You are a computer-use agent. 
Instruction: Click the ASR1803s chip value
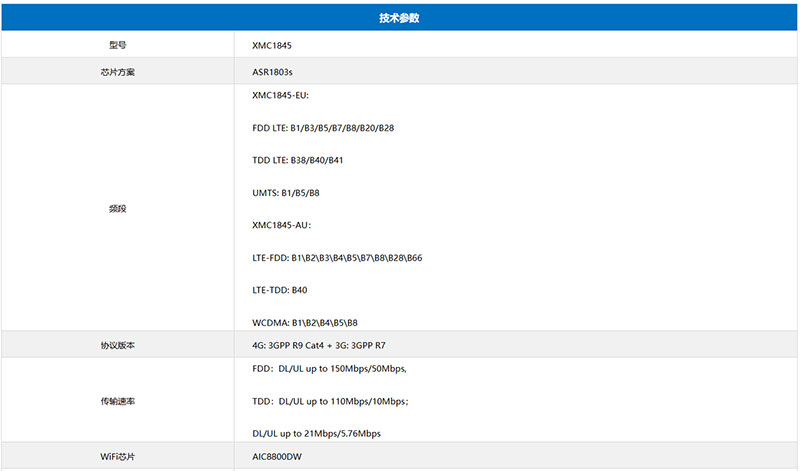[273, 72]
